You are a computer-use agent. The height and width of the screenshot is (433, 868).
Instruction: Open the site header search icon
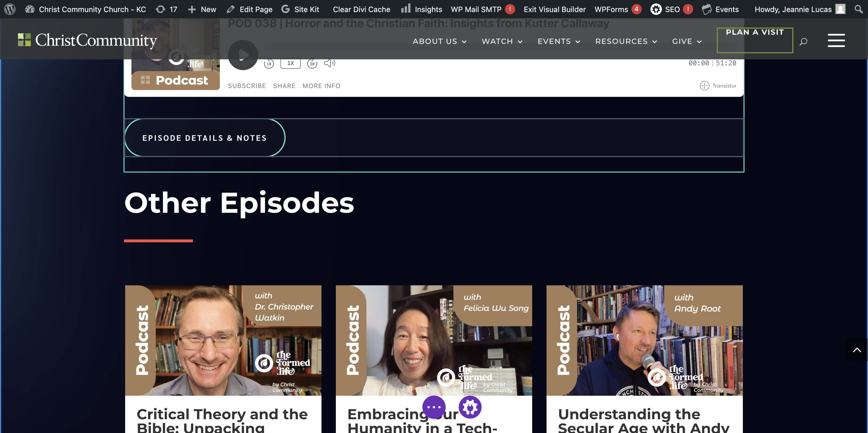[803, 41]
